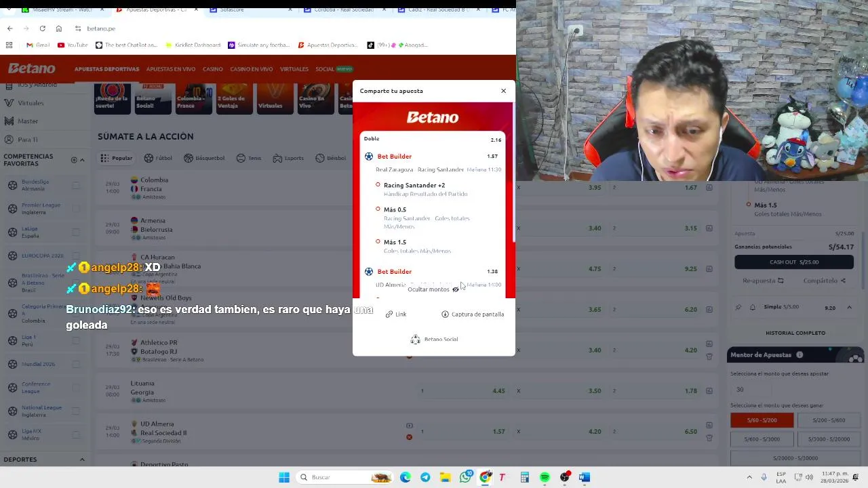
Task: Select the Esports sports tab
Action: 288,158
